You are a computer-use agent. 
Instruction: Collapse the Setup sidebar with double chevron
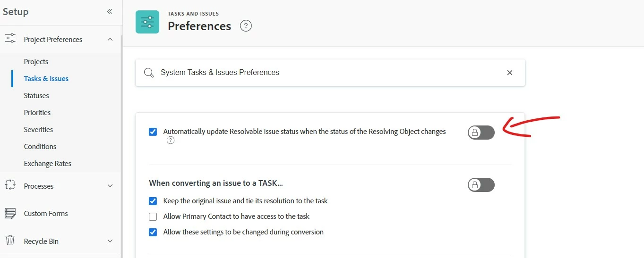click(x=110, y=11)
